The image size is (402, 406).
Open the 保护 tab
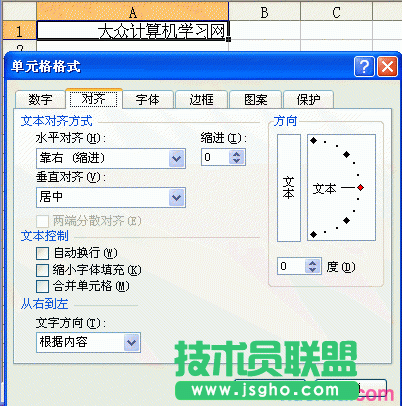coord(308,100)
